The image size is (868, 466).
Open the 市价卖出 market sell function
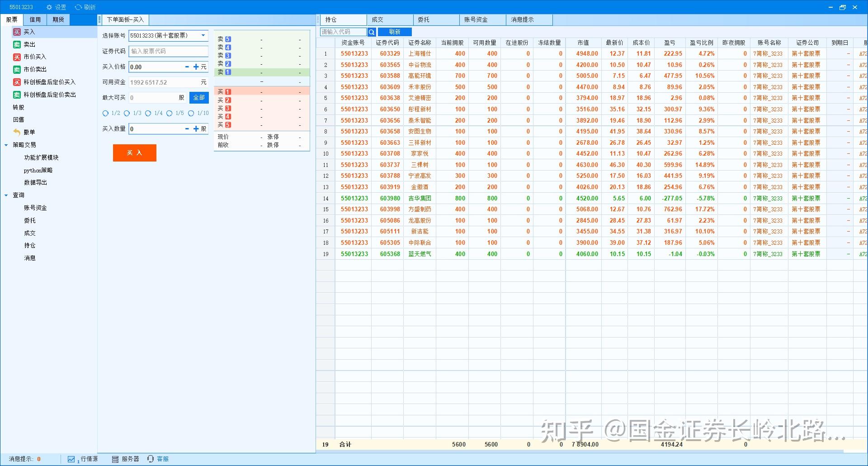pos(16,69)
